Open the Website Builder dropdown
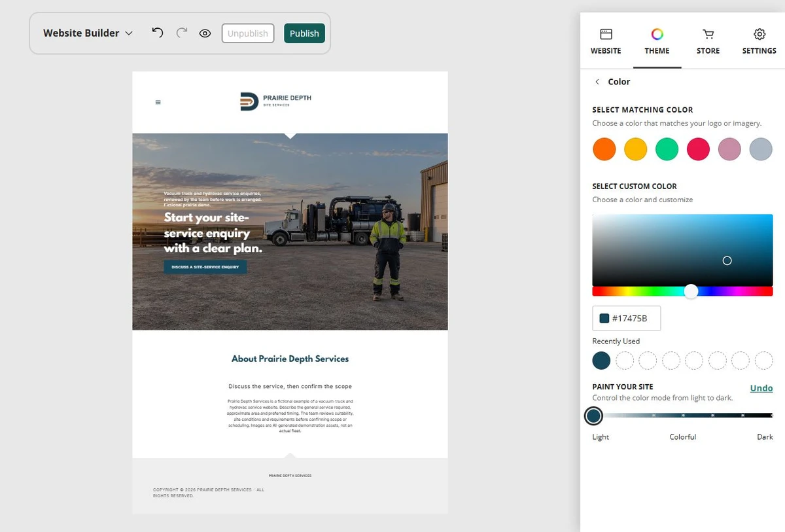Screen dimensions: 785x532 (x=88, y=33)
